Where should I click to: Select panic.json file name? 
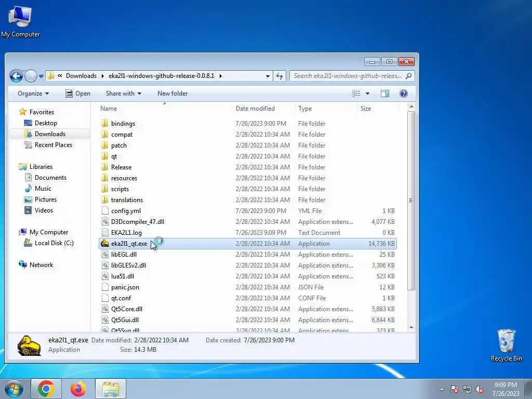(125, 287)
